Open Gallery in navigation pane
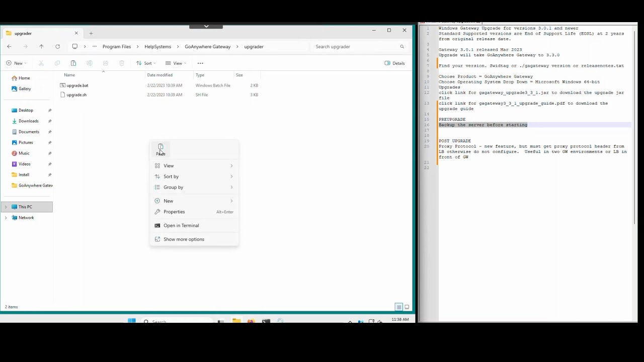 coord(25,89)
